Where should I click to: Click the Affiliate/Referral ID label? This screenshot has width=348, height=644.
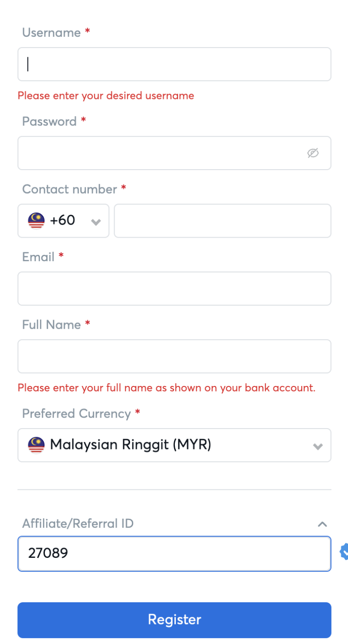click(78, 524)
